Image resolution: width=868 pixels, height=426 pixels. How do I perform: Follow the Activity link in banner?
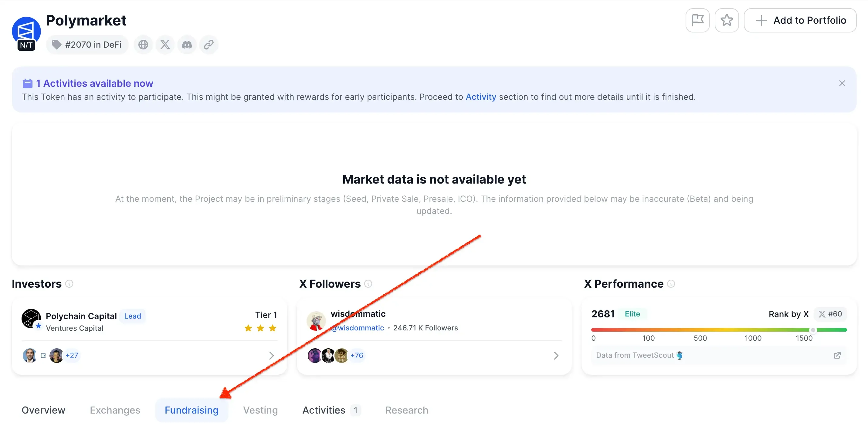[x=481, y=97]
